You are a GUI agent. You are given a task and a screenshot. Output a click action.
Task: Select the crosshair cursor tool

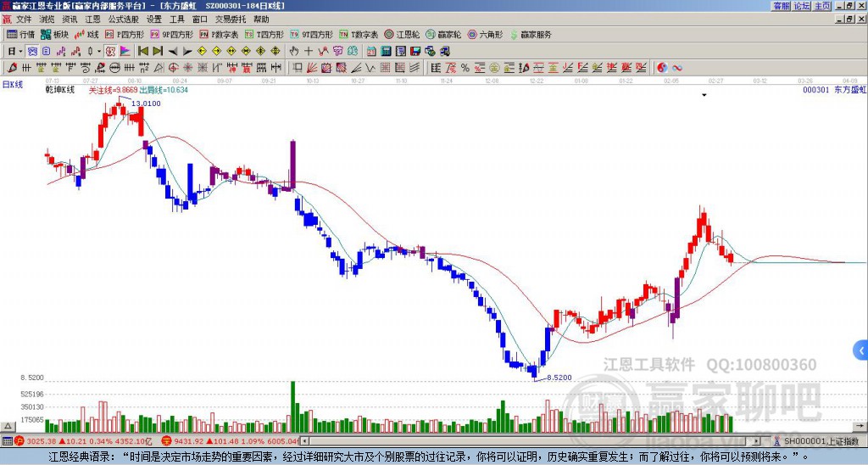(x=309, y=51)
